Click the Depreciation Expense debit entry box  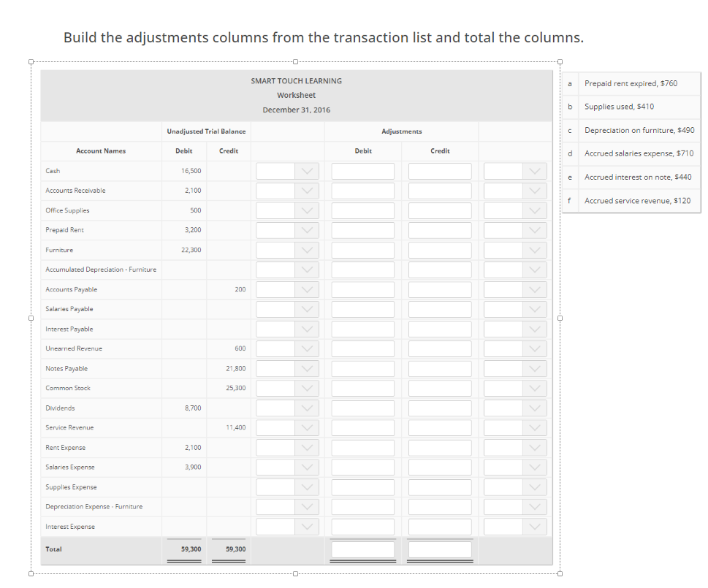coord(363,506)
